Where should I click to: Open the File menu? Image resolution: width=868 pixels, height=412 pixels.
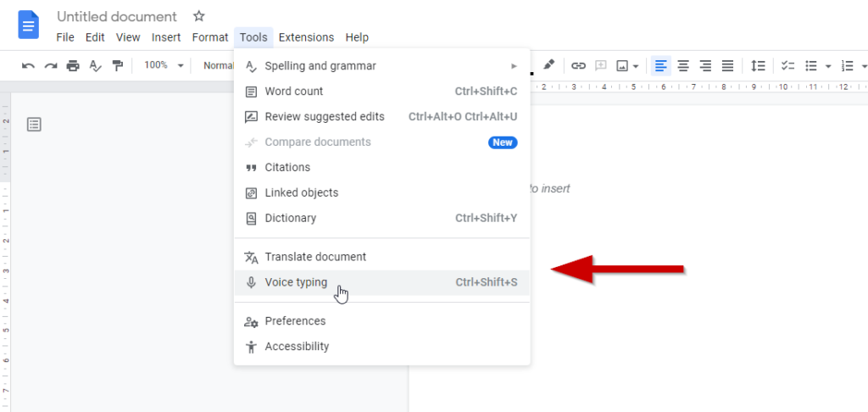pyautogui.click(x=65, y=37)
